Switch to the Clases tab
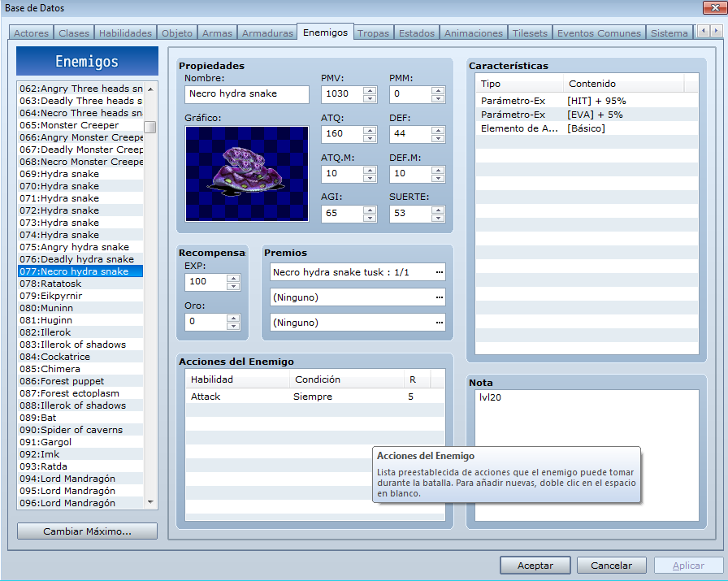 74,33
